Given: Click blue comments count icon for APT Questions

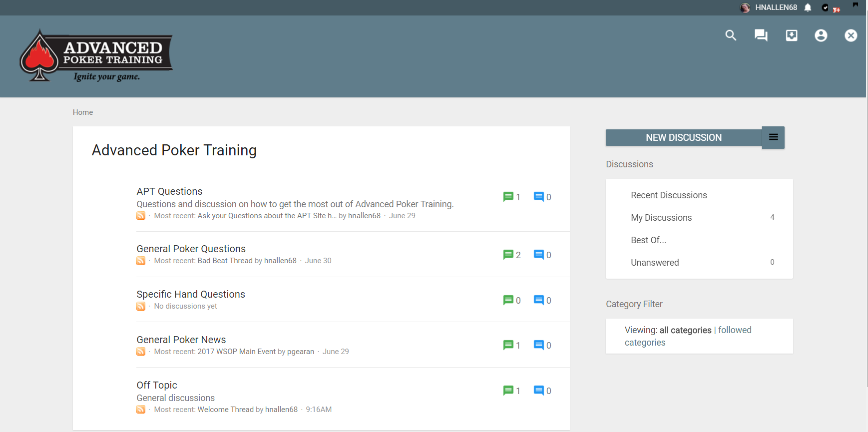Looking at the screenshot, I should (x=539, y=197).
